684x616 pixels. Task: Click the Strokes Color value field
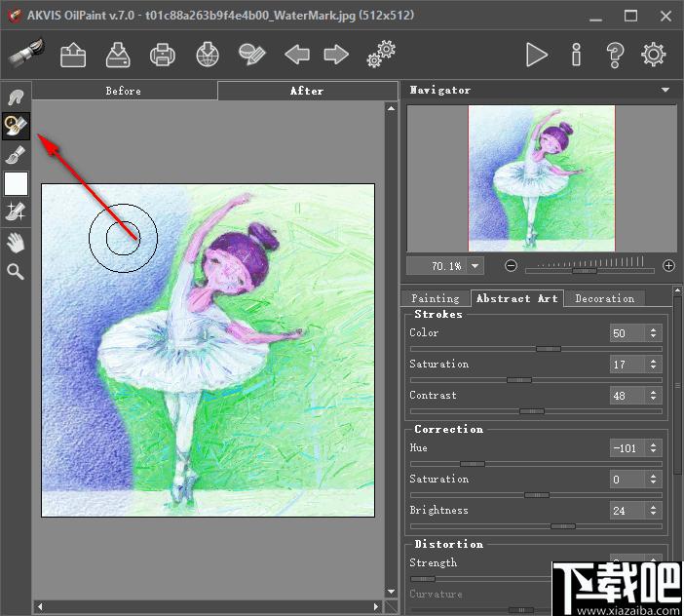[627, 333]
